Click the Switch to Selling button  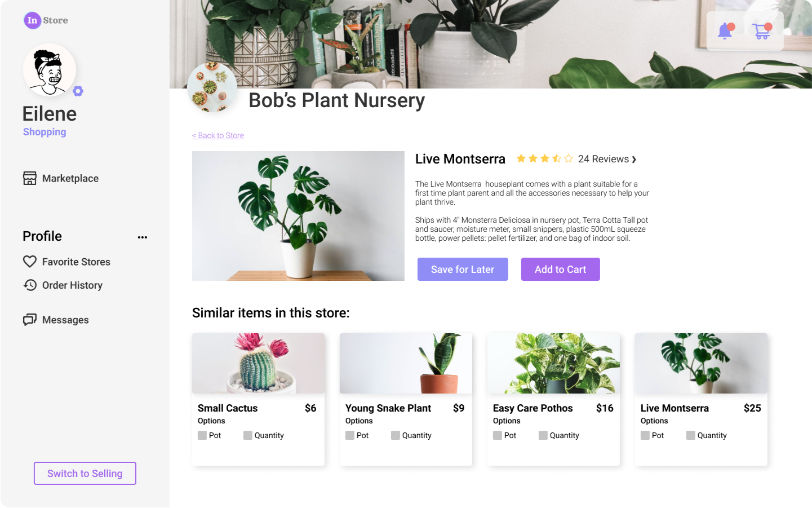pyautogui.click(x=85, y=474)
